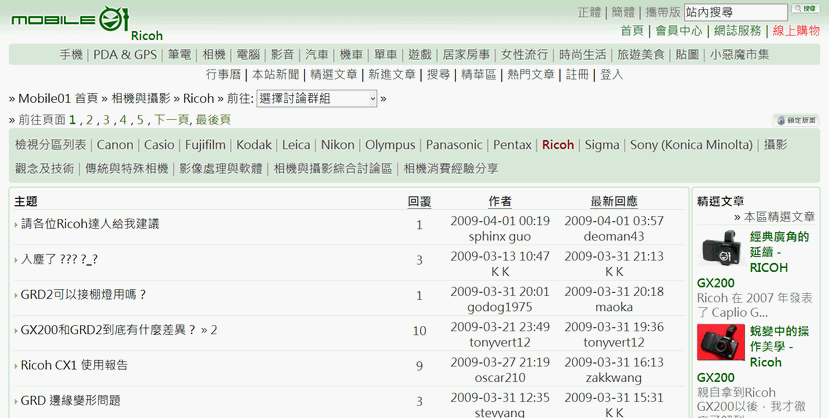Click breadcrumb 相機與攝影

point(141,98)
